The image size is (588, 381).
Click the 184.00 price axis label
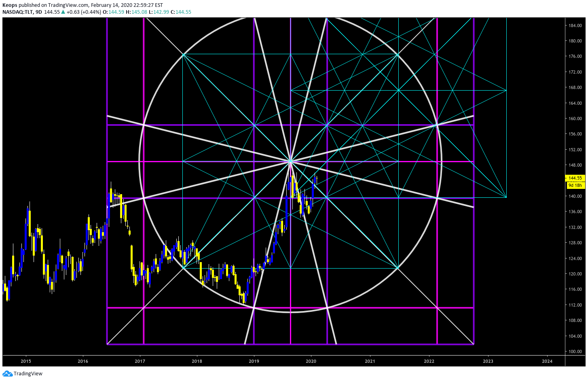[x=575, y=25]
